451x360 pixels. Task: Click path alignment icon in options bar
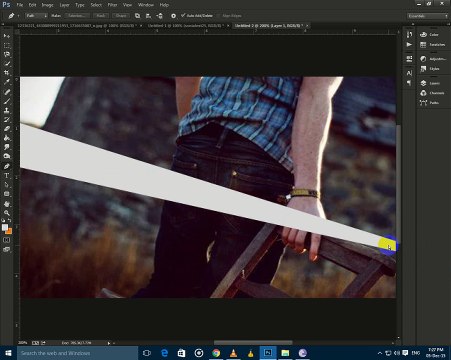point(148,16)
